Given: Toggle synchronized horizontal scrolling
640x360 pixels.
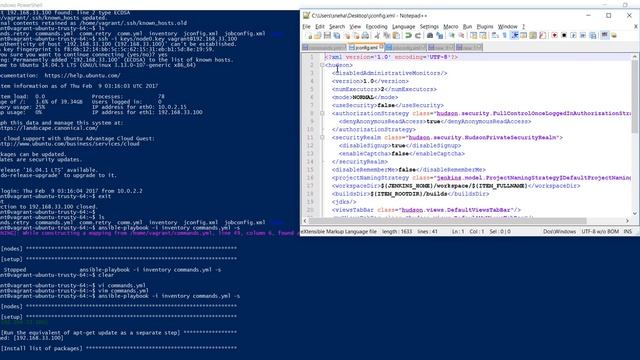Looking at the screenshot, I should [x=483, y=36].
